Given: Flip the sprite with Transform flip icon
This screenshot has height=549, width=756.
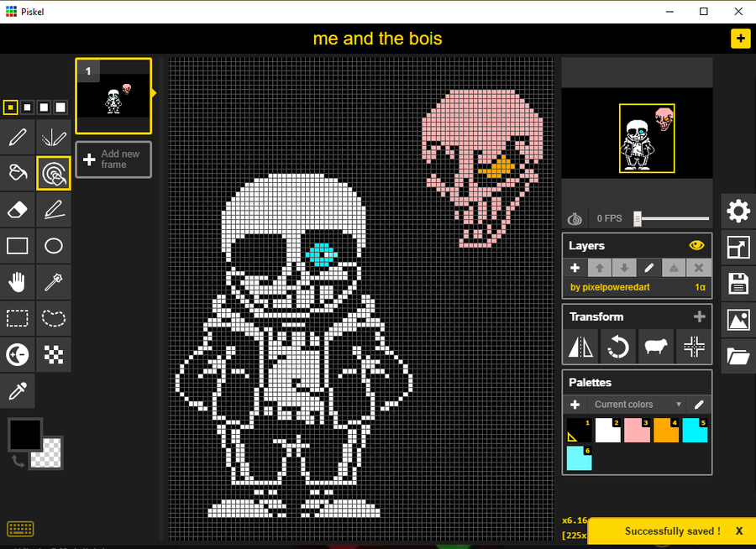Looking at the screenshot, I should pyautogui.click(x=581, y=347).
